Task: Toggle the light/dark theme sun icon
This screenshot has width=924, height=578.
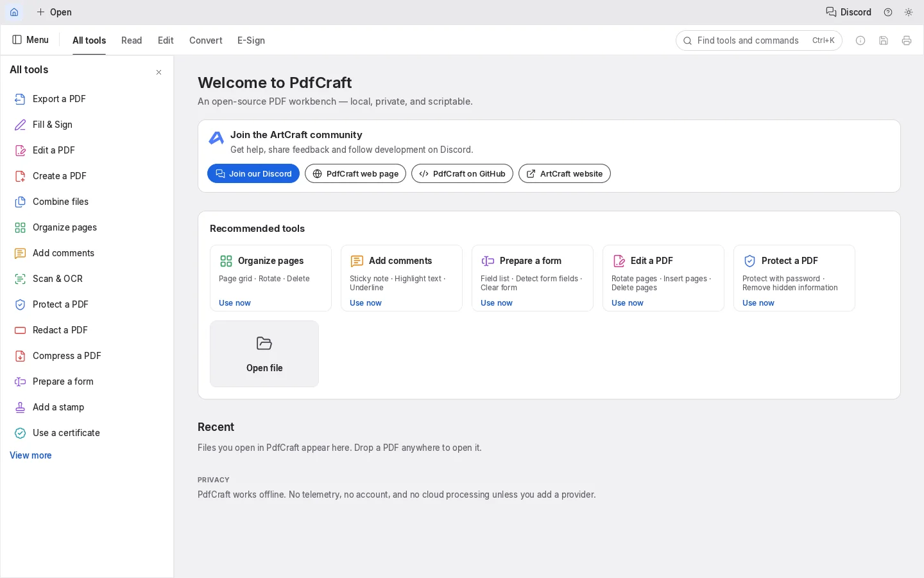Action: click(x=909, y=12)
